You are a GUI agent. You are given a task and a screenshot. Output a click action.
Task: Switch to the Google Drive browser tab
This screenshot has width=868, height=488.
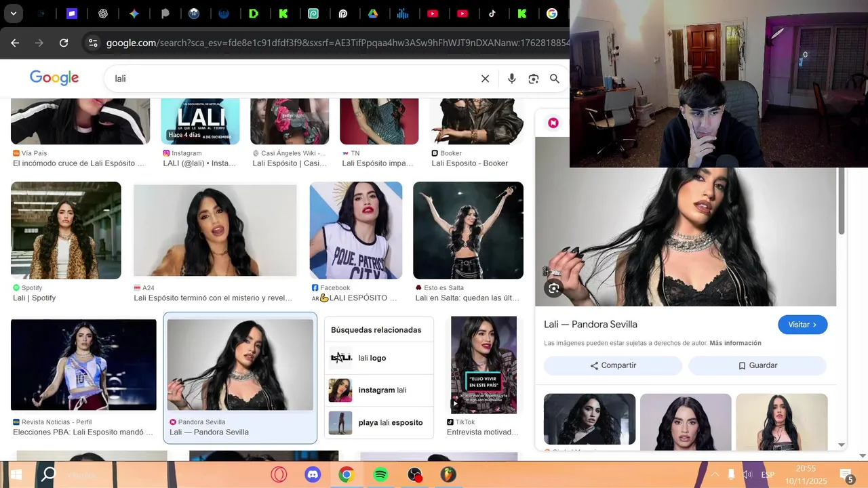[x=373, y=14]
